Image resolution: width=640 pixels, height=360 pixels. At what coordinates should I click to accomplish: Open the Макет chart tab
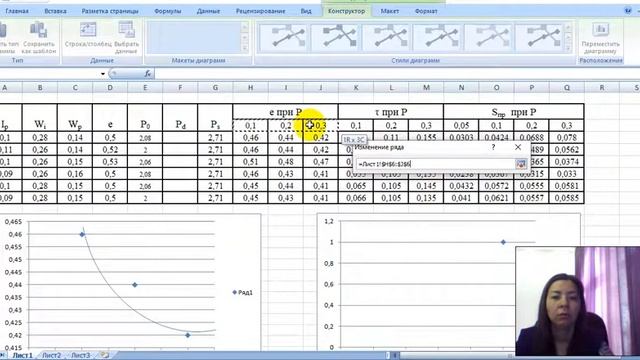(389, 11)
